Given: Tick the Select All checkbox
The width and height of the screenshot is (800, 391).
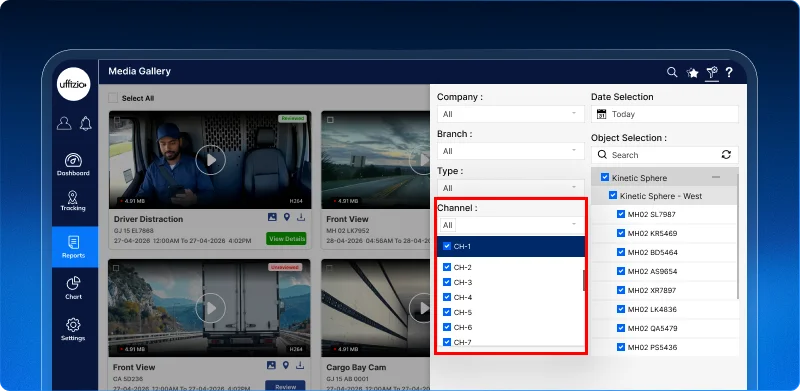Looking at the screenshot, I should pos(113,98).
